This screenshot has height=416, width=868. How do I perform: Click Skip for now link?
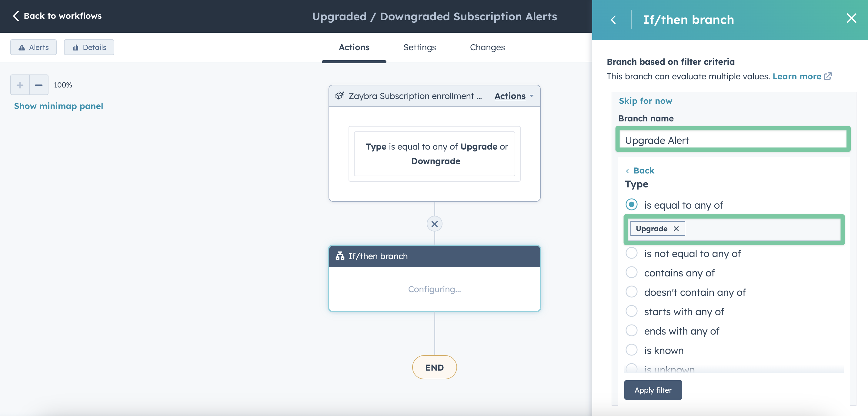pos(645,101)
